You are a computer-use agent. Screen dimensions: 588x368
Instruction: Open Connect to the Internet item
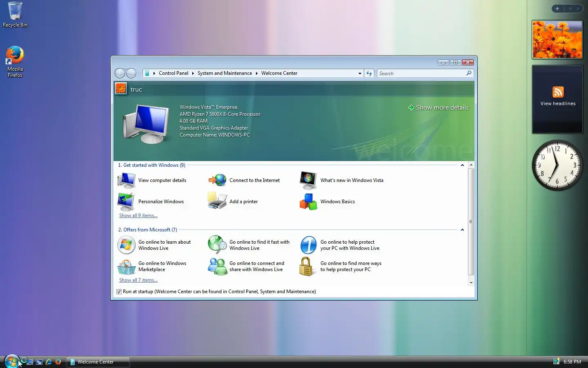pos(244,180)
